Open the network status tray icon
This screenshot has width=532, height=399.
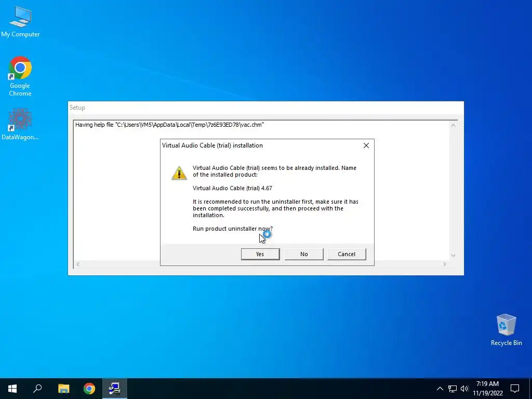pos(453,389)
